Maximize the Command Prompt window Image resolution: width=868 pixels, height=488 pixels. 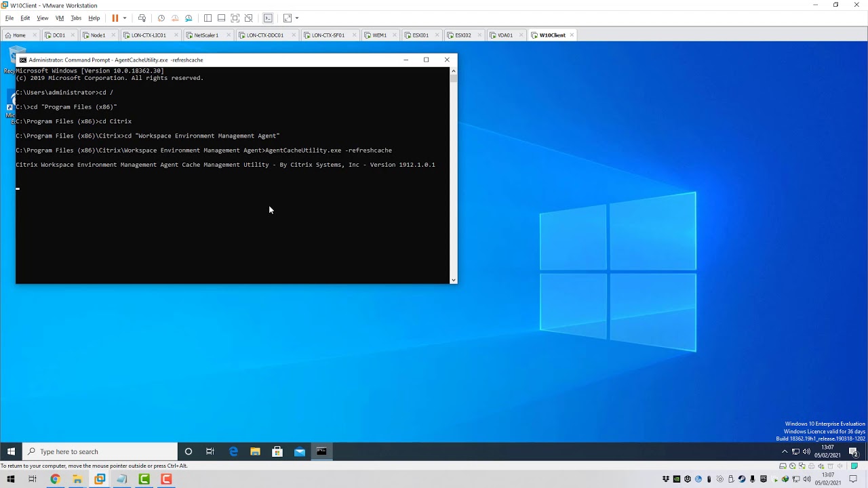tap(427, 60)
